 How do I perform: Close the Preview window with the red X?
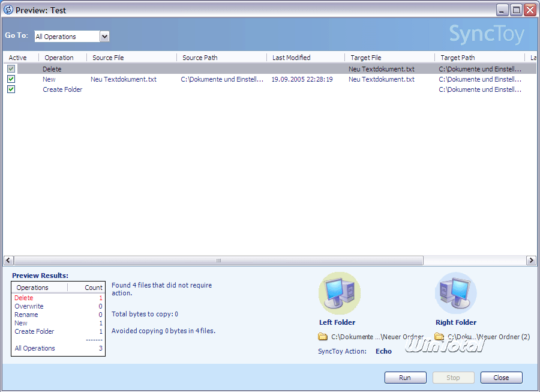point(530,10)
